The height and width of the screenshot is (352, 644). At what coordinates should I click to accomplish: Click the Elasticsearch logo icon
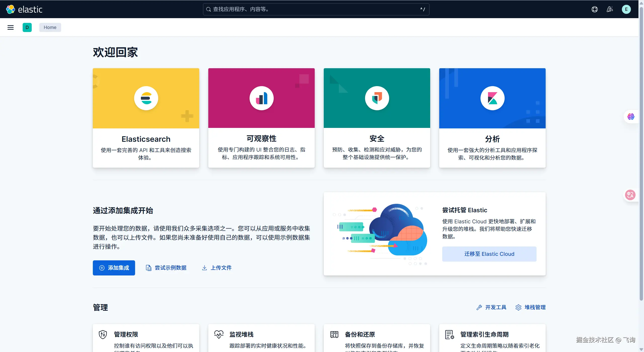(x=146, y=98)
